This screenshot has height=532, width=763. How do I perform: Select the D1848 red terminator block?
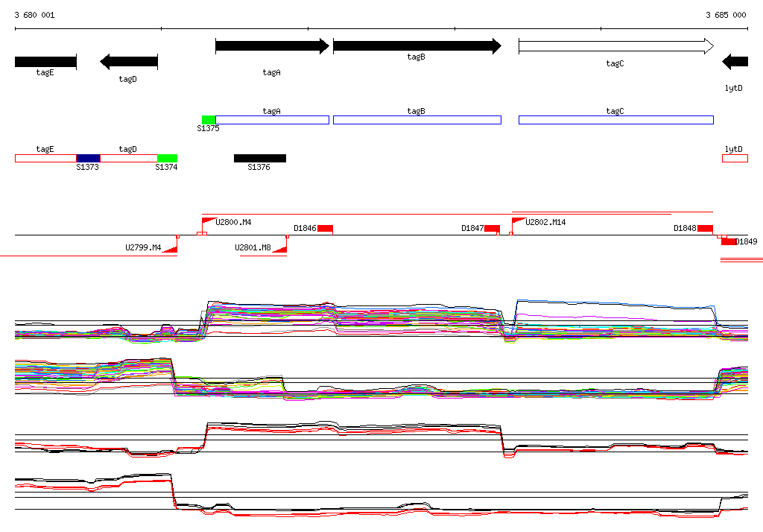[x=705, y=228]
